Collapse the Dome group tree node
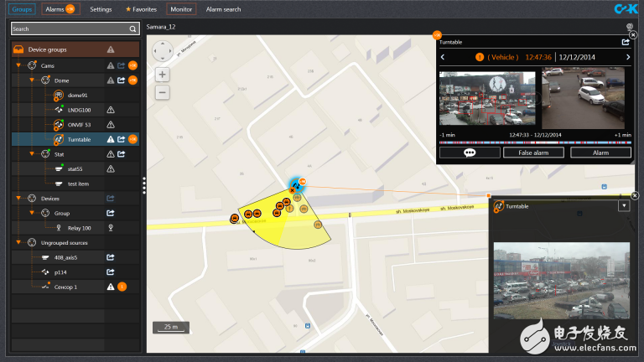The image size is (644, 362). 32,80
